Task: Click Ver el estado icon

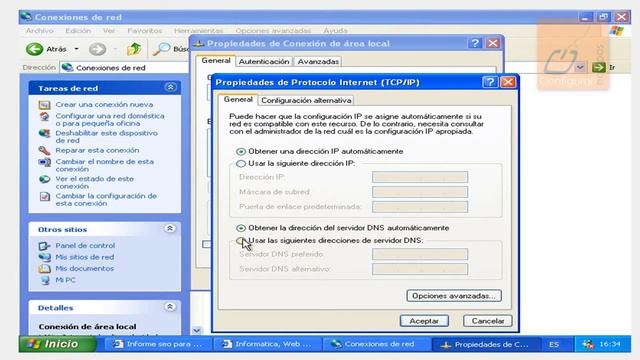Action: tap(44, 179)
